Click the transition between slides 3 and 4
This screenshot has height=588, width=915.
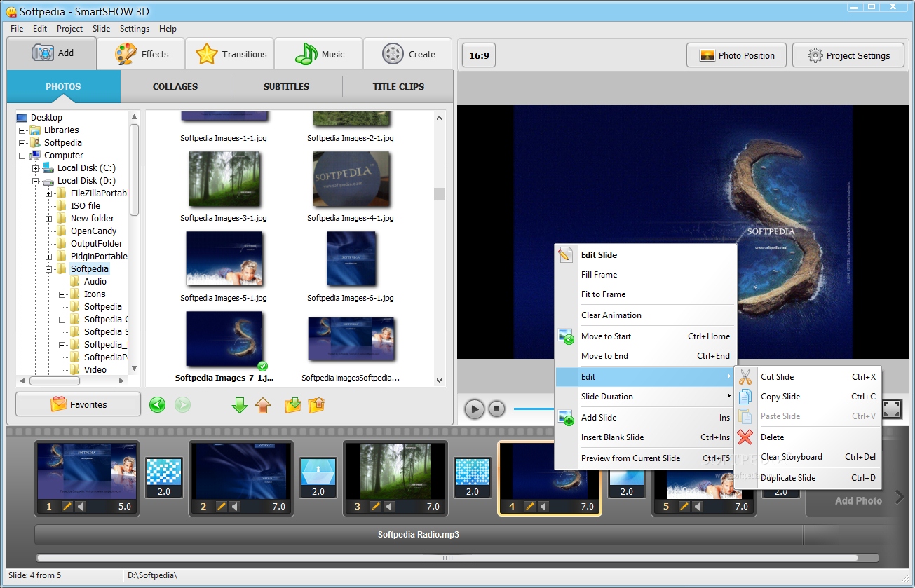click(x=473, y=478)
